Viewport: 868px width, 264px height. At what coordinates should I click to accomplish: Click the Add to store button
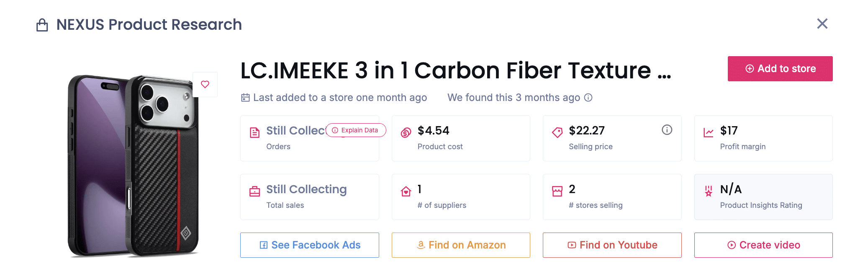tap(780, 69)
